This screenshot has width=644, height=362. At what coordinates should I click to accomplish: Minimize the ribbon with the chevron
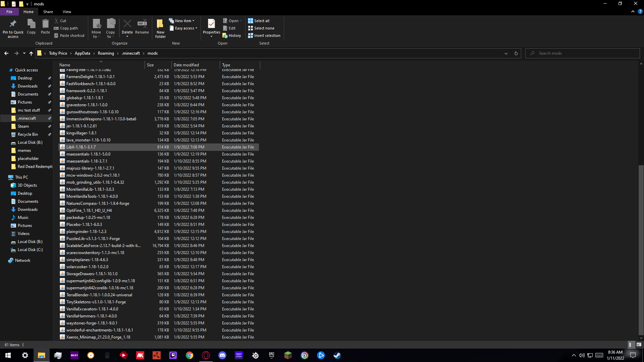pyautogui.click(x=633, y=11)
